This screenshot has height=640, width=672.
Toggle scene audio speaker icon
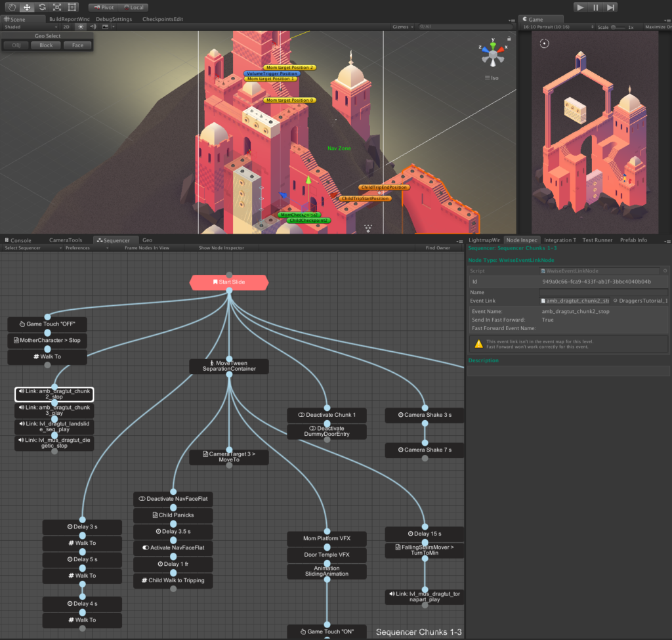point(93,27)
